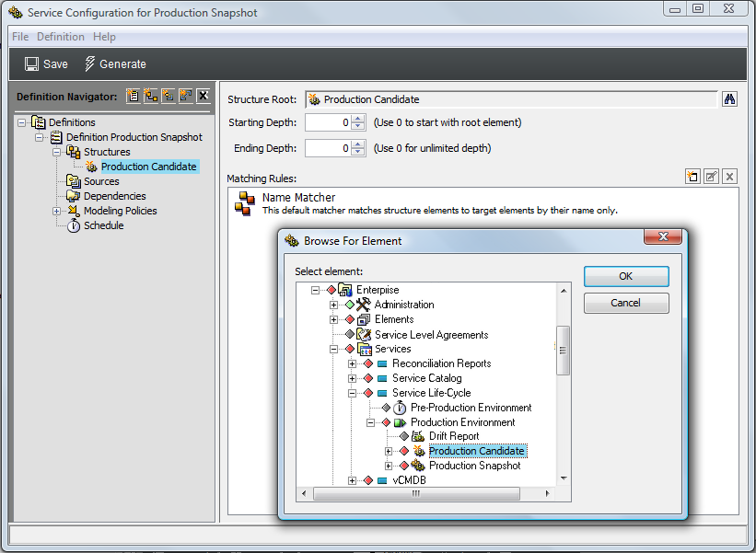Click element tree horizontal scroll right arrow
Screen dimensions: 756x553
click(x=547, y=493)
